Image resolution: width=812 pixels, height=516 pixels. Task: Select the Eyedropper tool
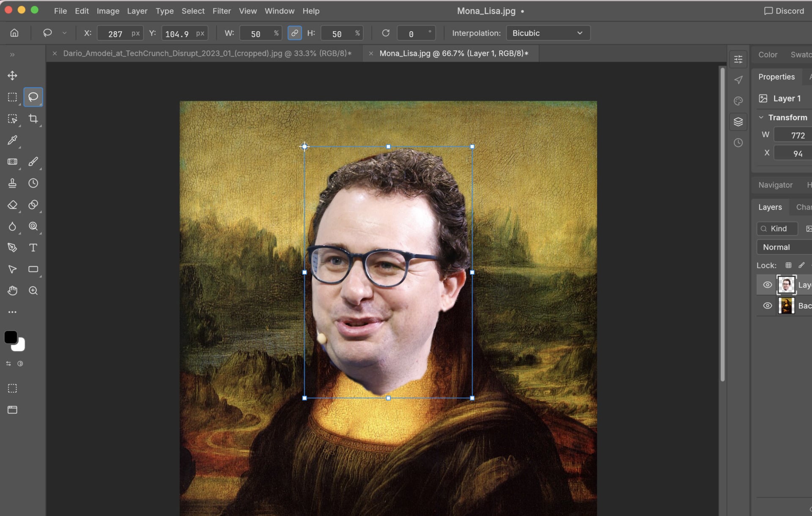(x=12, y=140)
